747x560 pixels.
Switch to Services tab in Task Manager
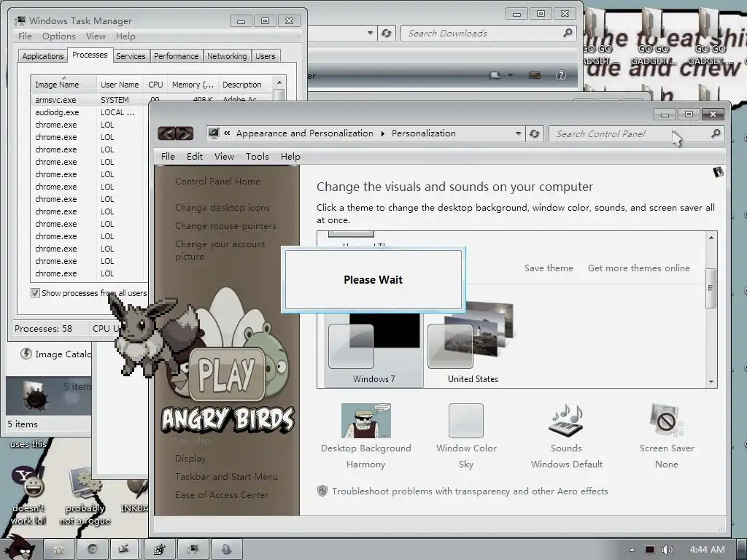(131, 56)
